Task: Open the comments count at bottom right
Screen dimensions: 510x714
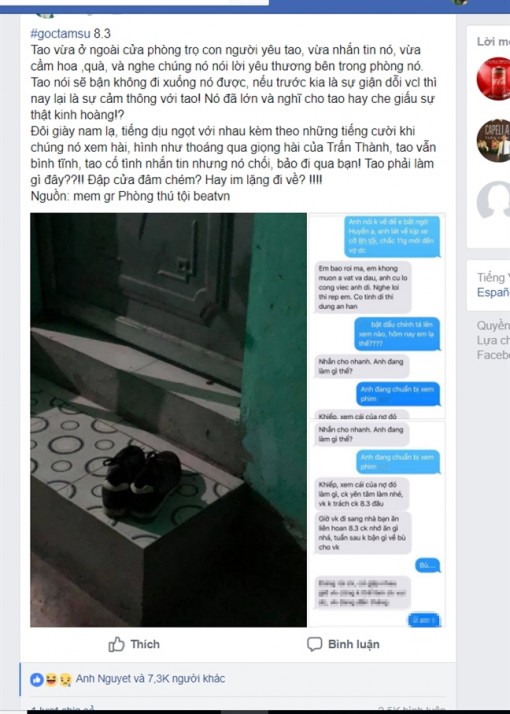Action: click(x=411, y=709)
